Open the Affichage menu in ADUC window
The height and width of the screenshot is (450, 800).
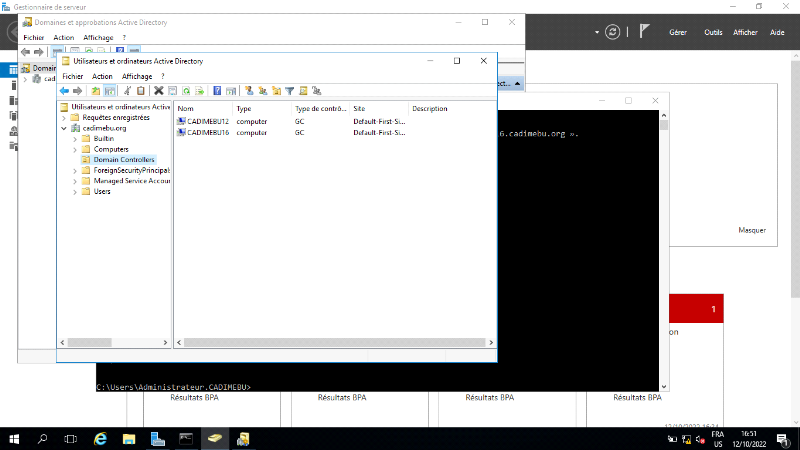[x=136, y=76]
